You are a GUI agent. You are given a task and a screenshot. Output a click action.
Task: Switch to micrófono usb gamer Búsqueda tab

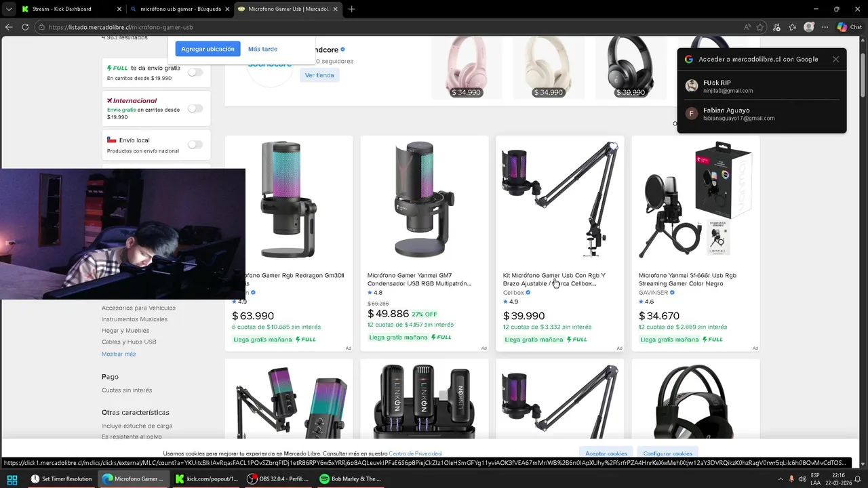(x=180, y=9)
